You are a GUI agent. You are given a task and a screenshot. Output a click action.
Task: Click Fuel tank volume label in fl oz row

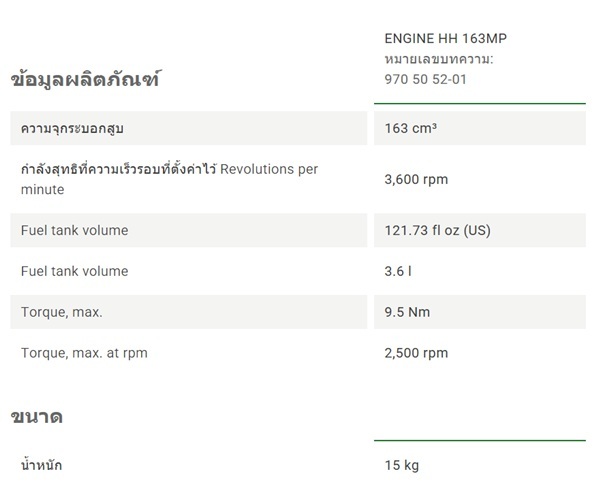coord(74,230)
